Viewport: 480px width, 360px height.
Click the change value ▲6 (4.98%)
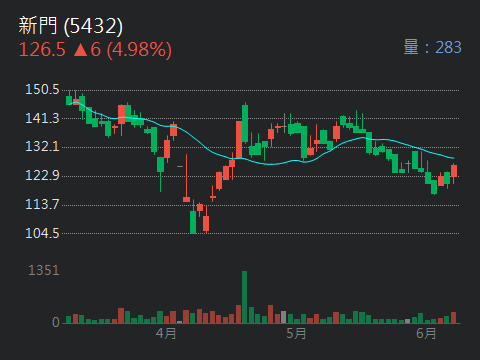coord(122,50)
